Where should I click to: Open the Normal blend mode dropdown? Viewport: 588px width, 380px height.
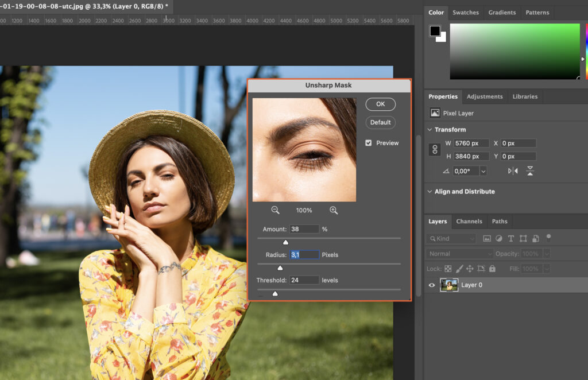click(458, 253)
